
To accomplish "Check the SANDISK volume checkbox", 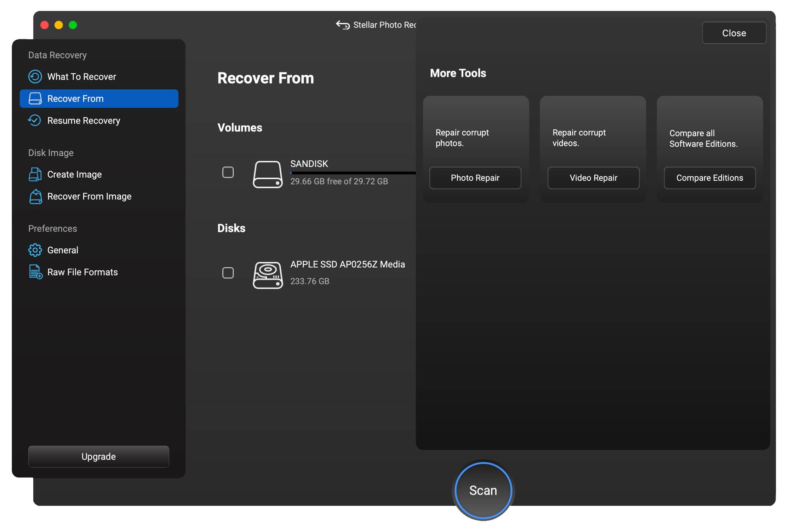I will pyautogui.click(x=228, y=172).
